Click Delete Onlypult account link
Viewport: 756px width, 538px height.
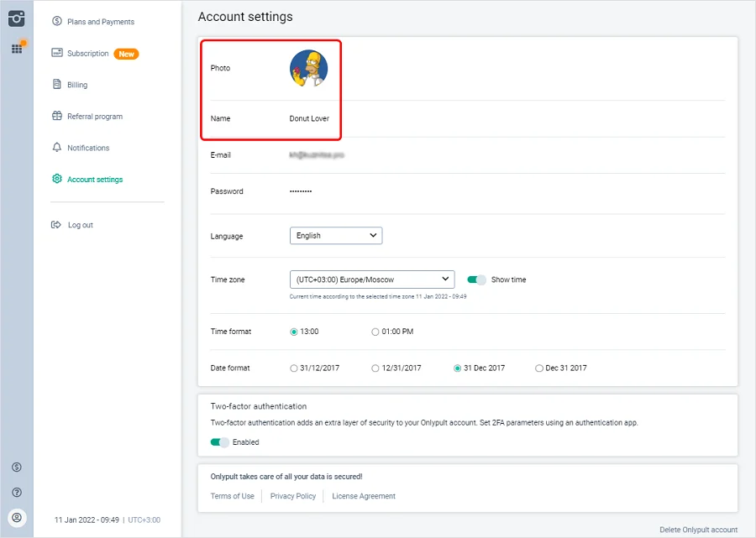pos(698,530)
